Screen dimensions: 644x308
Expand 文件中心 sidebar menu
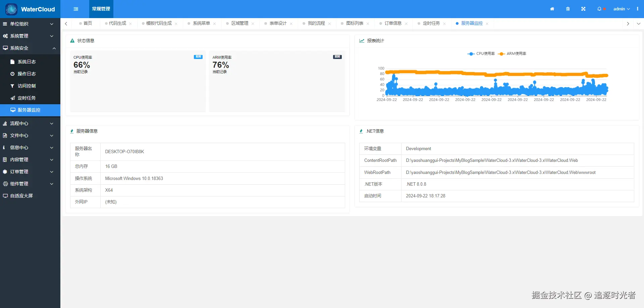[x=30, y=135]
